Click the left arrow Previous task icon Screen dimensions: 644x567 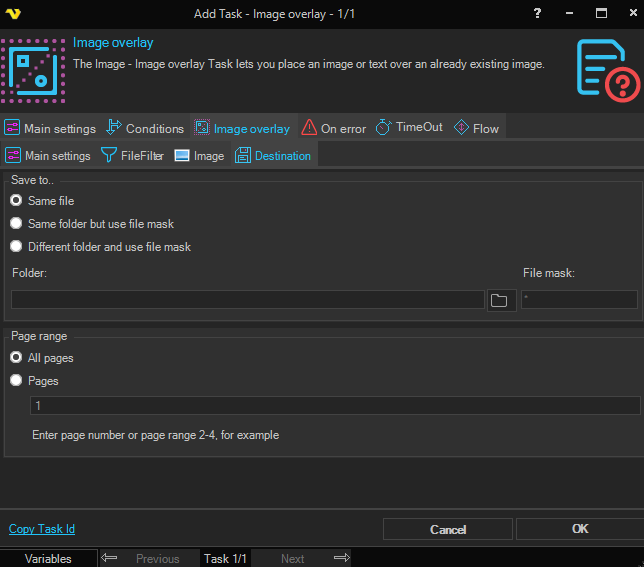(110, 558)
